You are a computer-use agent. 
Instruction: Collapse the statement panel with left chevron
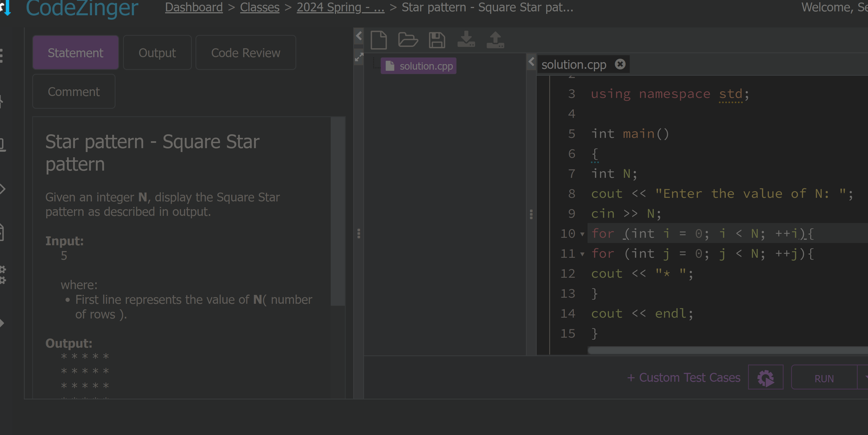(x=359, y=36)
